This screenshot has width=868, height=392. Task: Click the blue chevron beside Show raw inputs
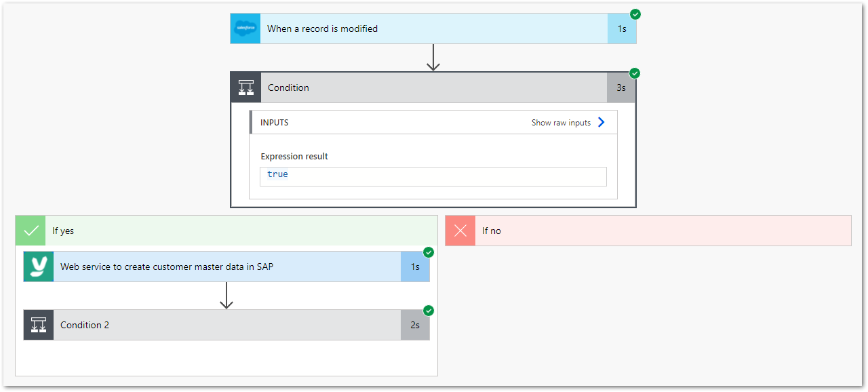click(601, 123)
